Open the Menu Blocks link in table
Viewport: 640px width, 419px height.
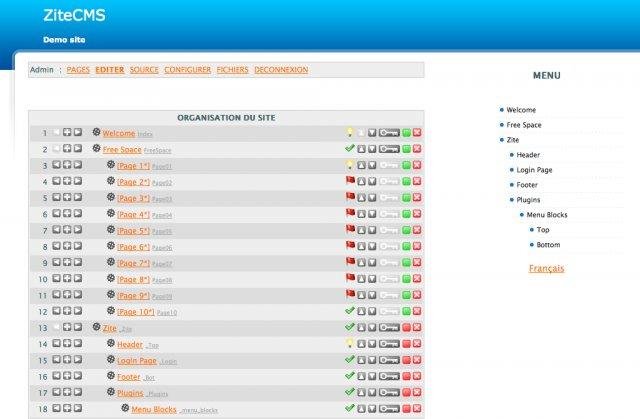(x=154, y=409)
